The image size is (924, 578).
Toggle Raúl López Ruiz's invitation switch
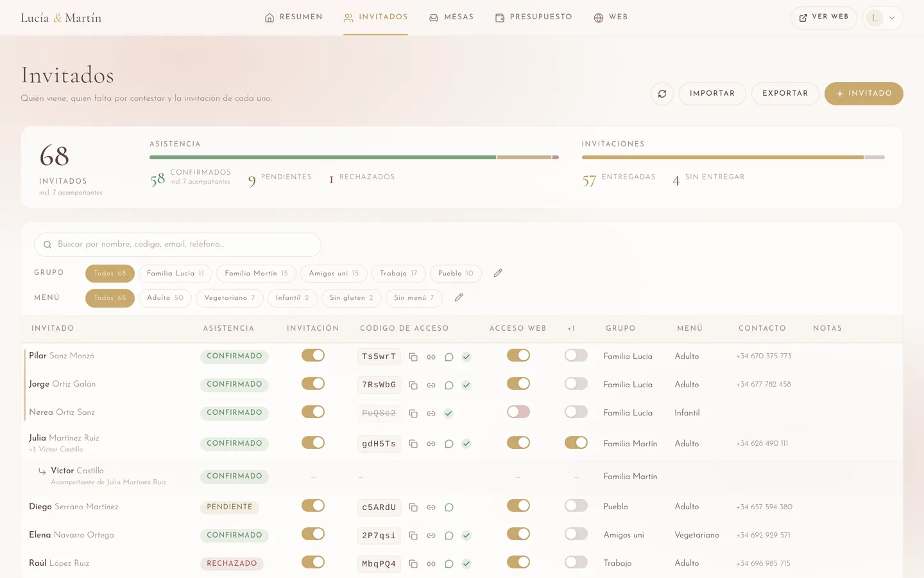tap(313, 563)
